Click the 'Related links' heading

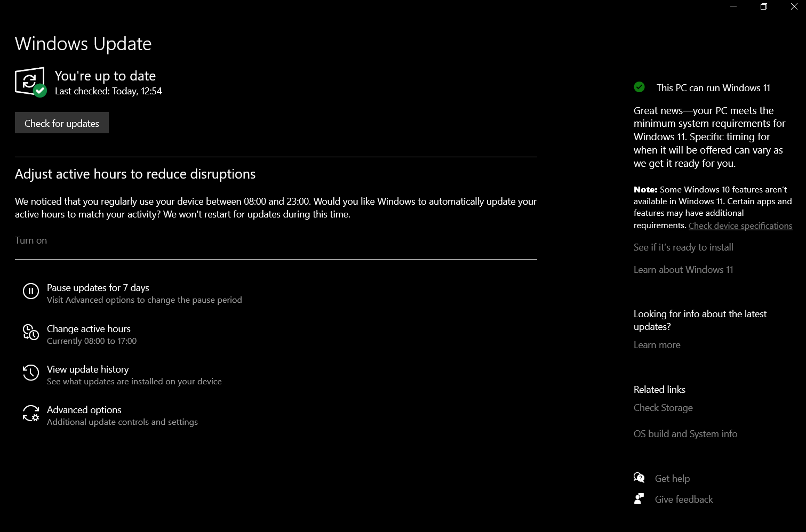pos(659,390)
